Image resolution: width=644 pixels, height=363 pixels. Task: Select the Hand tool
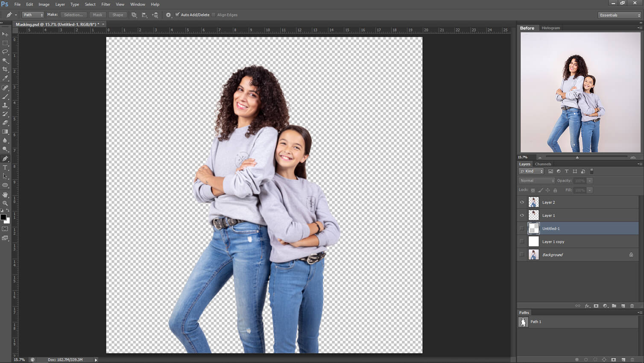point(5,194)
